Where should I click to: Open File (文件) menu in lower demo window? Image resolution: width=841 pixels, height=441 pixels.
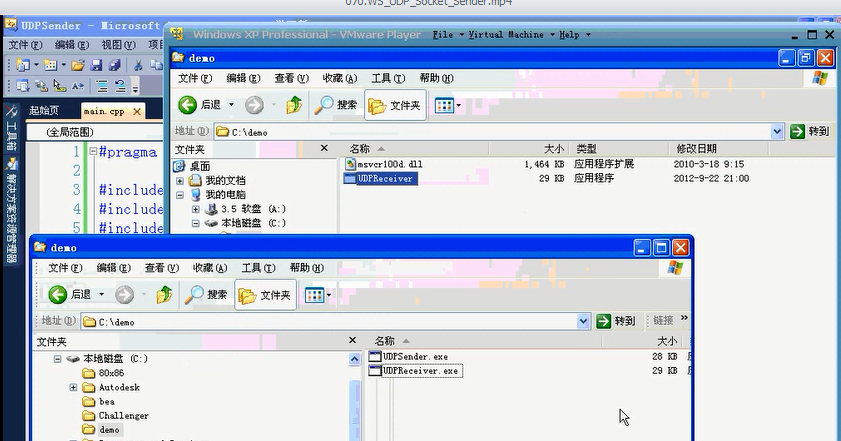[65, 268]
